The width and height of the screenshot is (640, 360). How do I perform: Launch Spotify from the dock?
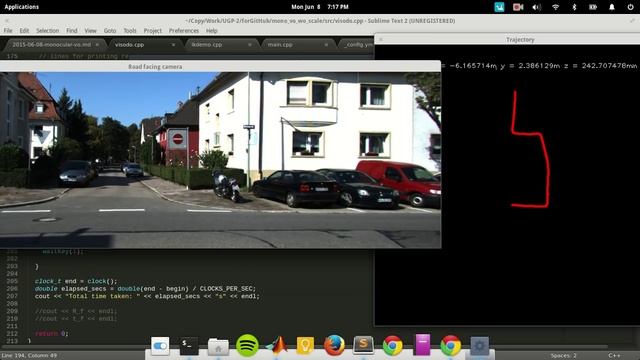click(x=247, y=345)
